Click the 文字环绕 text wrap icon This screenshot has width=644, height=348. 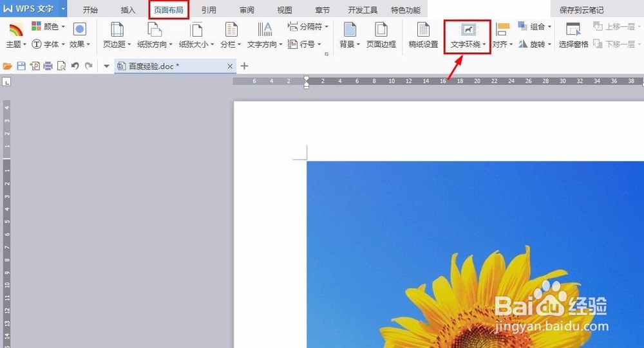tap(468, 30)
